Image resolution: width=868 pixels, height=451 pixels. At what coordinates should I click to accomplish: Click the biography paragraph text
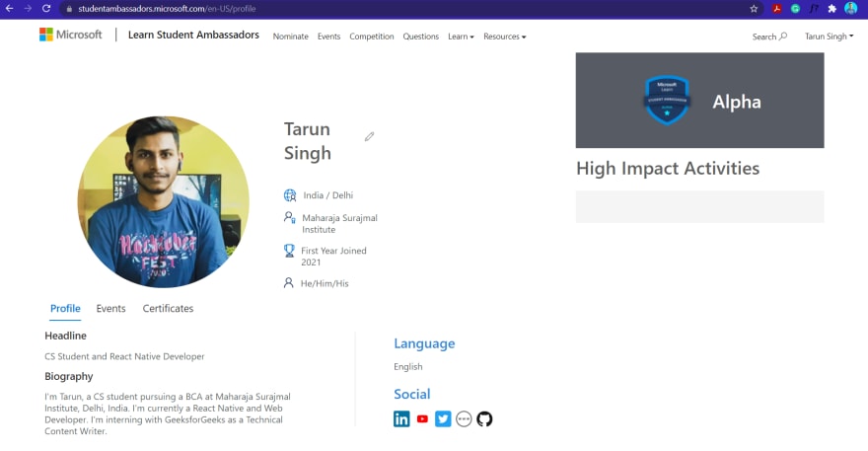tap(167, 413)
